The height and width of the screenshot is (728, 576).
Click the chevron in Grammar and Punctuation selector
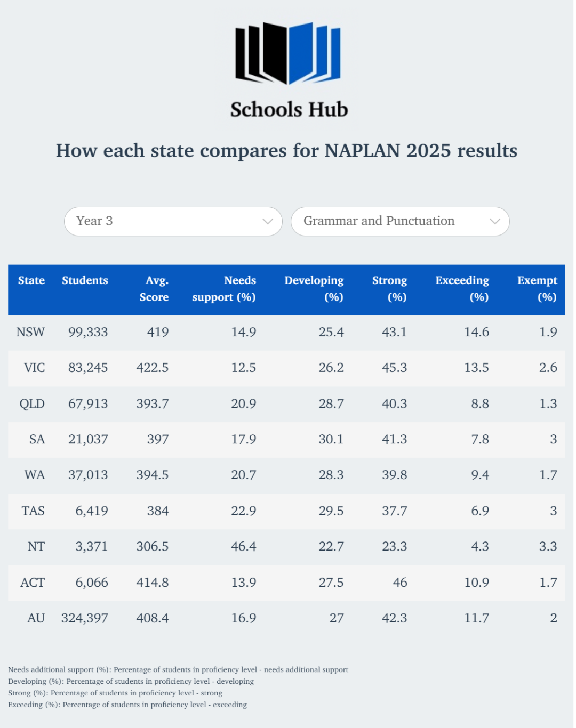(x=495, y=221)
